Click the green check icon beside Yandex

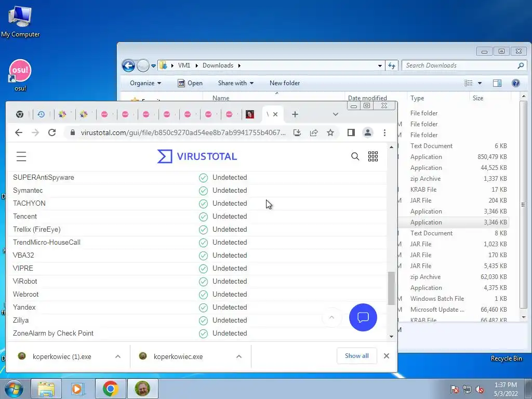(x=203, y=308)
